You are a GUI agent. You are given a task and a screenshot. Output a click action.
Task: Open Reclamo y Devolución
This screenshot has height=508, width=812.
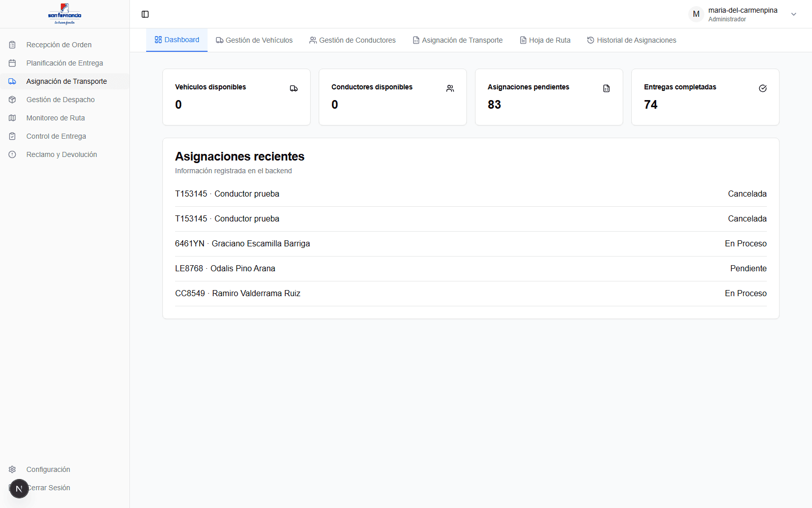(64, 154)
